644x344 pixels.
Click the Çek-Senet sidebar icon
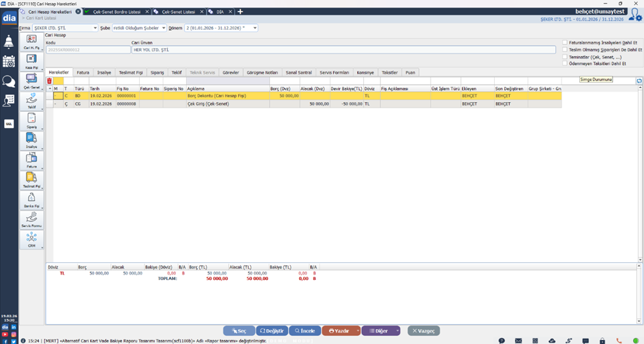coord(31,80)
